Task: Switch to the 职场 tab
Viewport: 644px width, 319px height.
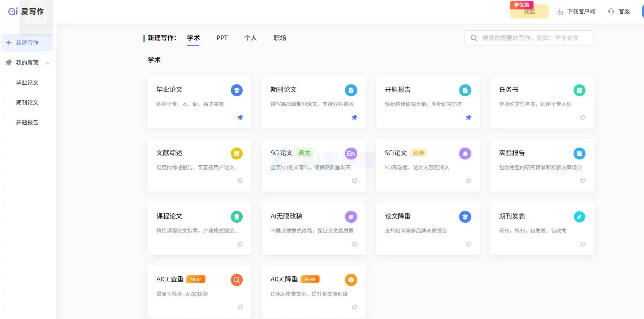Action: point(280,38)
